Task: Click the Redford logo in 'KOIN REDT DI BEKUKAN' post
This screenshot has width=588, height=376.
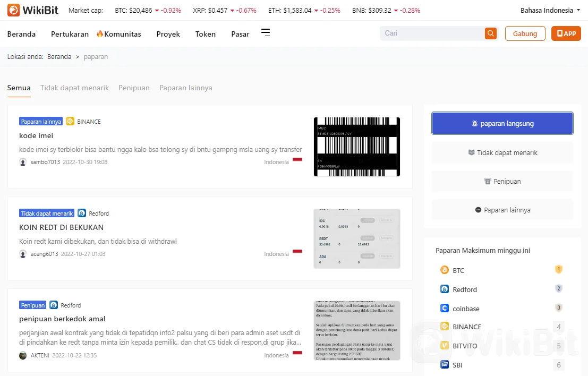Action: pyautogui.click(x=82, y=213)
